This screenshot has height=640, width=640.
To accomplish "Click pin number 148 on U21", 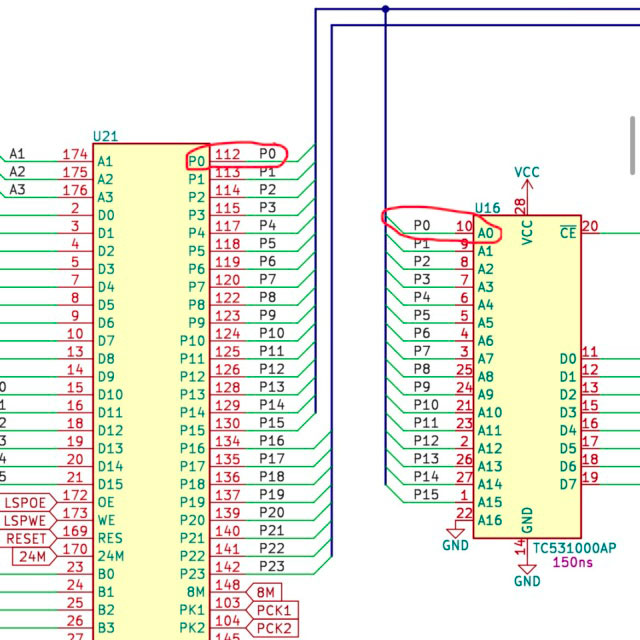I will 227,585.
